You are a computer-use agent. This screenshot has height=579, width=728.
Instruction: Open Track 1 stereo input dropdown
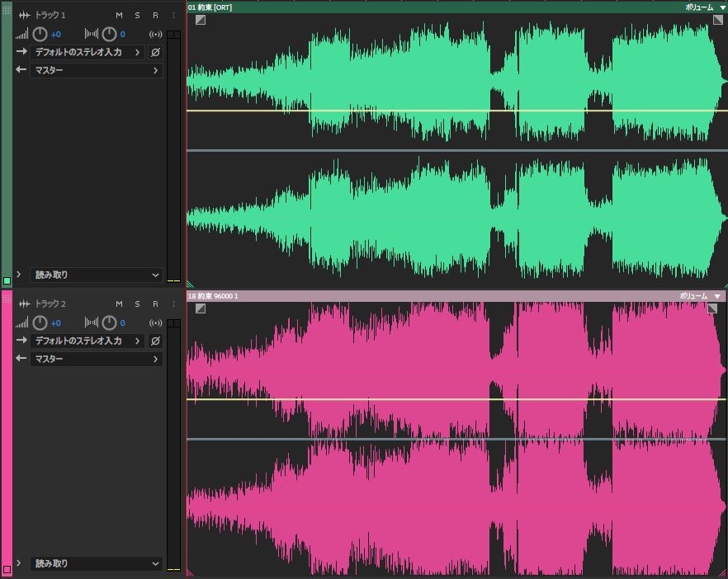coord(87,52)
